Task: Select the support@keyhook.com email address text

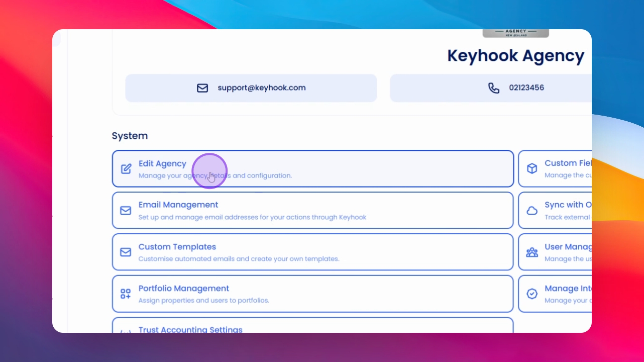Action: coord(262,87)
